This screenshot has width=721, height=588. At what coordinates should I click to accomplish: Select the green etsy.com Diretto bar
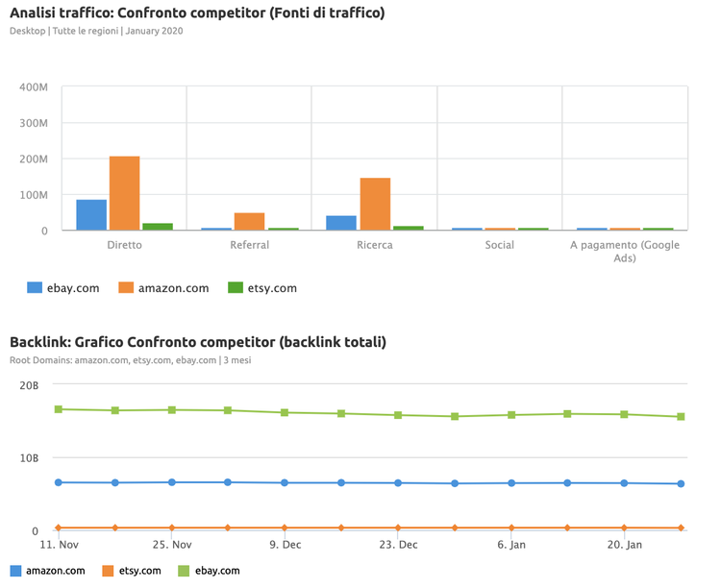158,227
